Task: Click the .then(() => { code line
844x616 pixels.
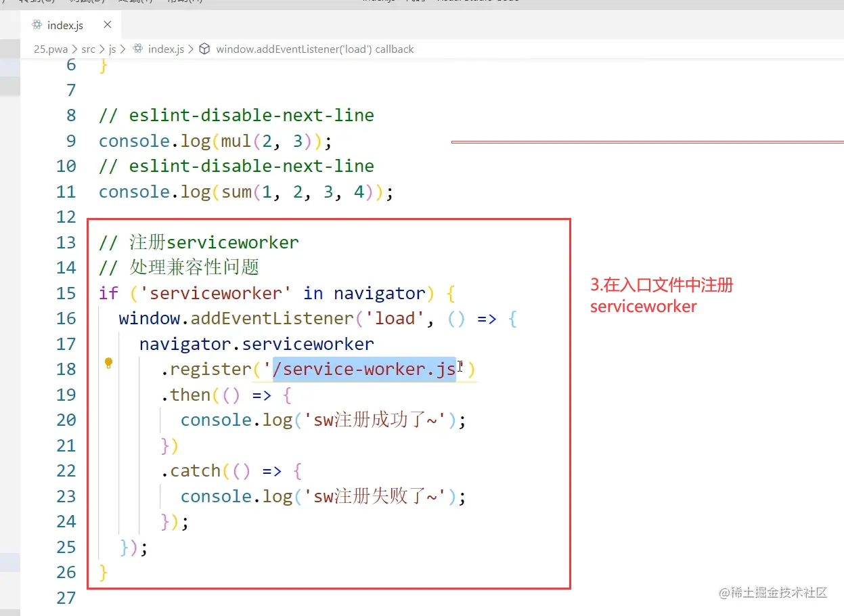Action: pyautogui.click(x=226, y=395)
